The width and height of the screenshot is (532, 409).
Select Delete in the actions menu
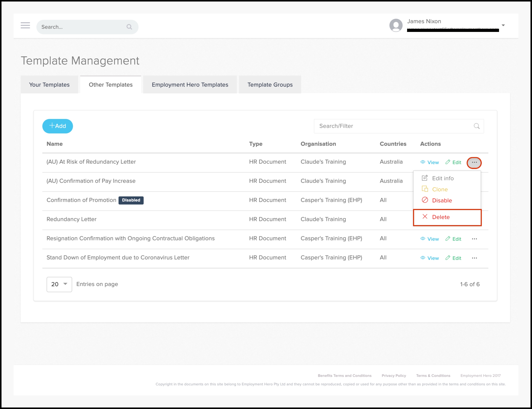tap(440, 217)
